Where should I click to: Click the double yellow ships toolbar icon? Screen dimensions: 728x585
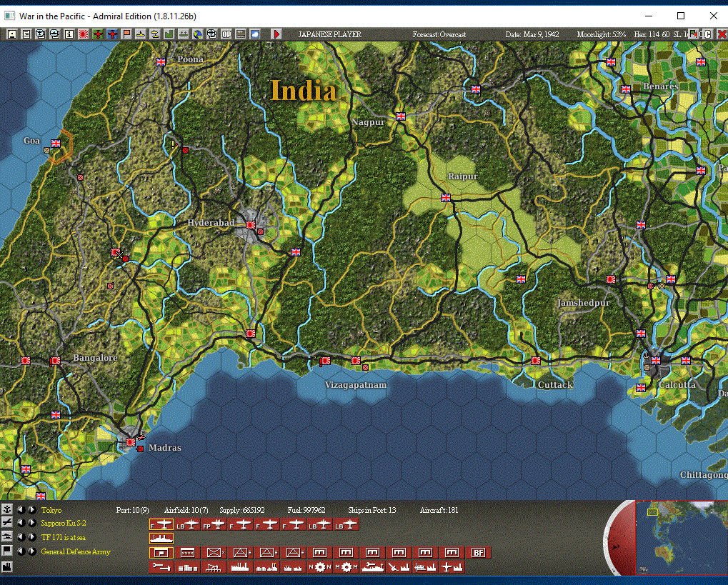pos(155,34)
